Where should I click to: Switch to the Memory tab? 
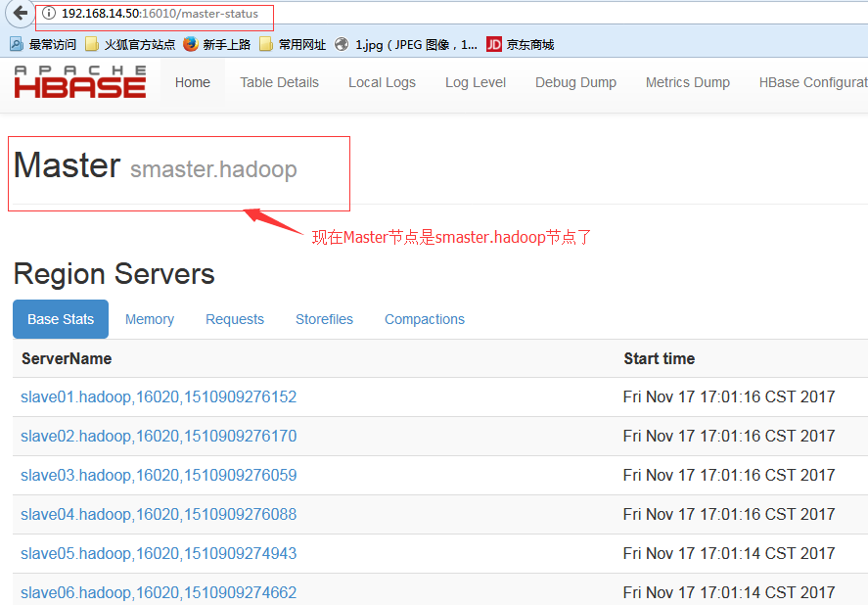point(150,319)
